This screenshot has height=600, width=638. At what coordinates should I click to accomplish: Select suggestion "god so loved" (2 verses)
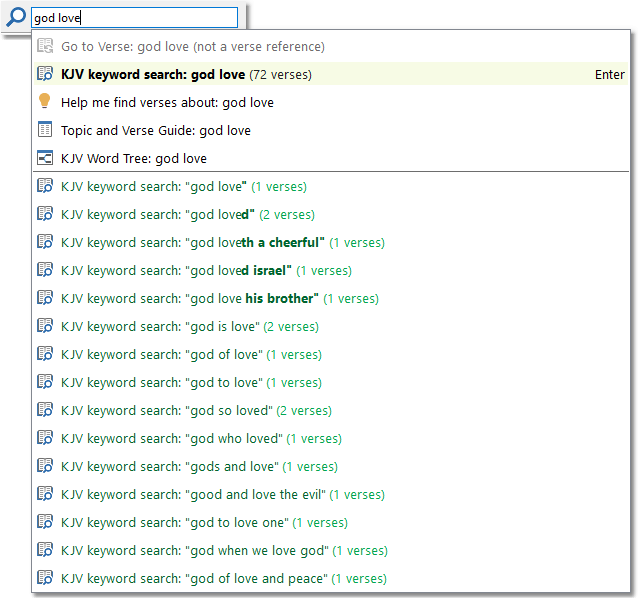point(330,410)
